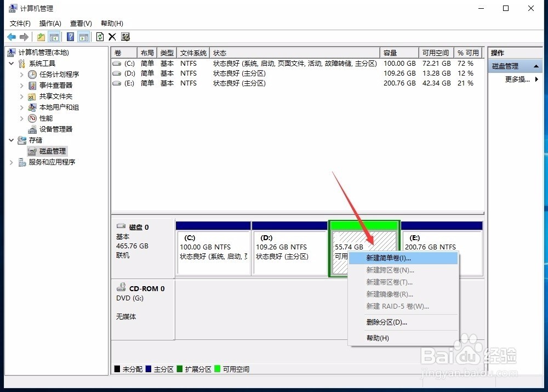Click the X delete partition toolbar icon

(x=112, y=37)
